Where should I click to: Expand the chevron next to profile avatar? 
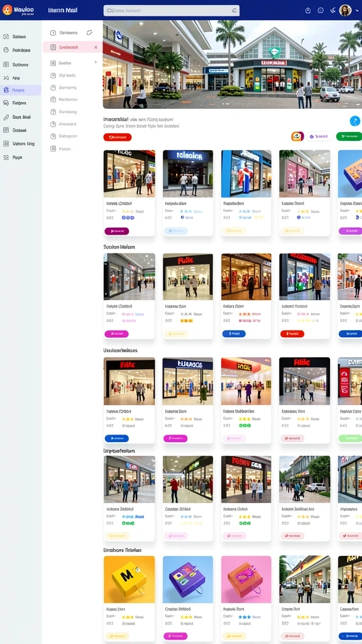pyautogui.click(x=356, y=11)
